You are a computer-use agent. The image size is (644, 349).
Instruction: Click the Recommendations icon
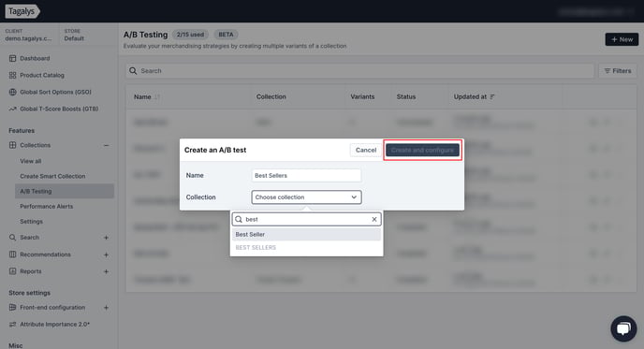(13, 254)
